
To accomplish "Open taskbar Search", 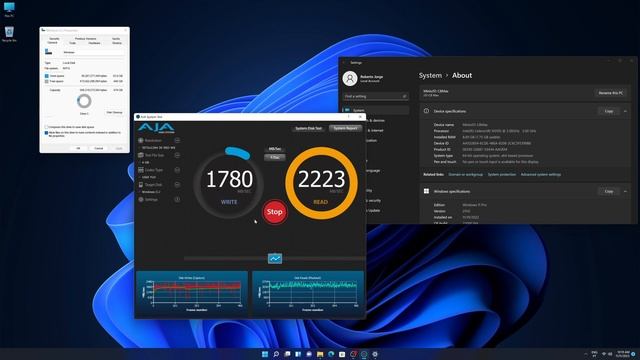I will click(x=276, y=354).
